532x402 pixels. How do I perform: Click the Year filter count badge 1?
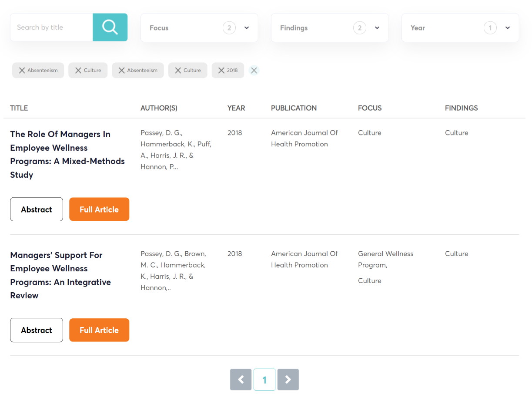click(490, 28)
